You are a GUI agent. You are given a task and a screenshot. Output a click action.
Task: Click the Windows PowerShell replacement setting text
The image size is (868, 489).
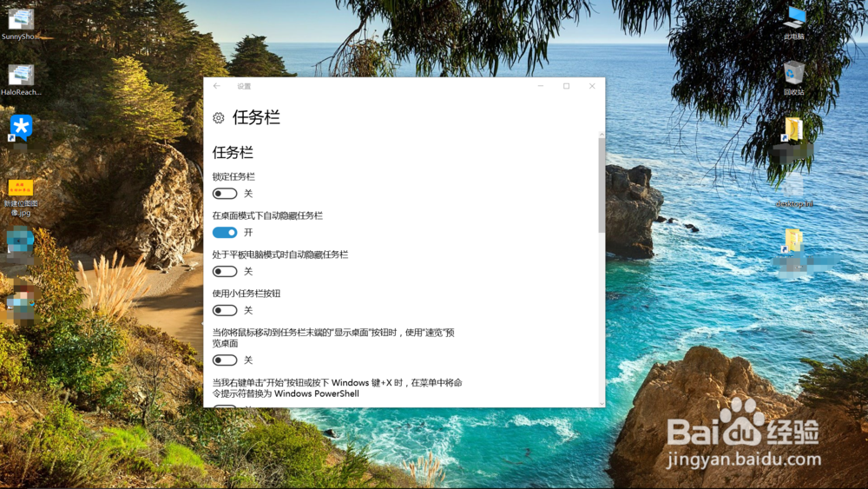(337, 388)
